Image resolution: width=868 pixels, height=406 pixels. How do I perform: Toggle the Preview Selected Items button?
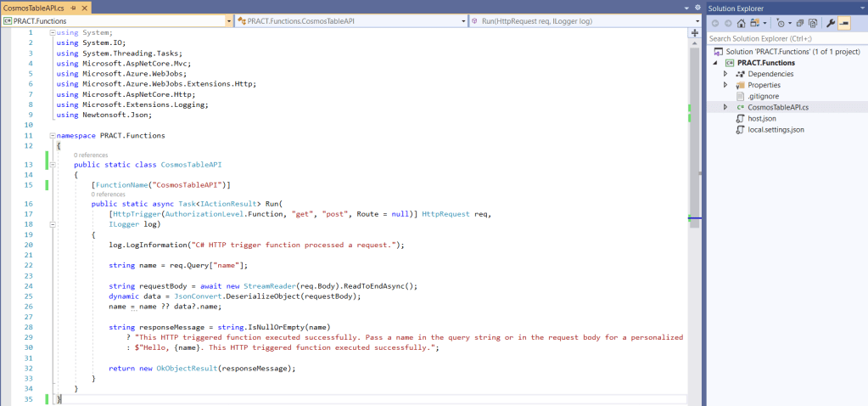point(844,23)
